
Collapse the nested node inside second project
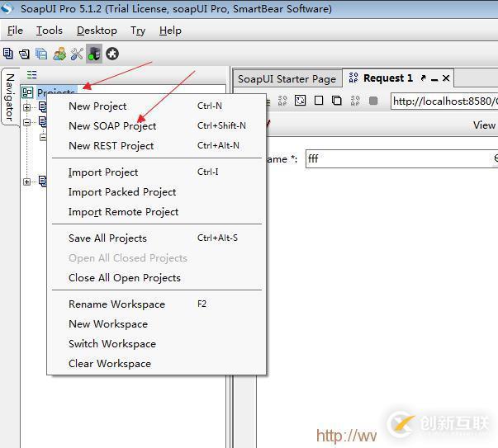(43, 137)
